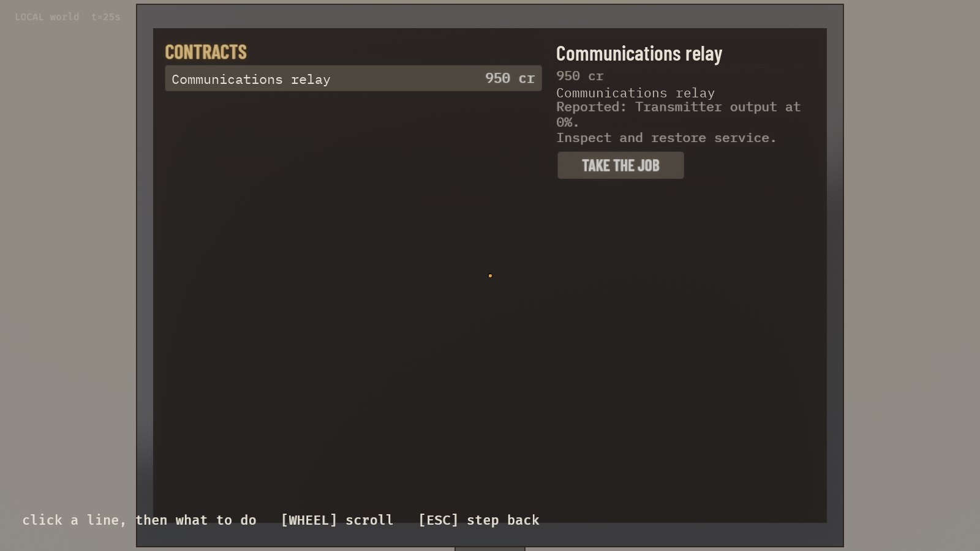
Task: Click the 'Inspect and restore service.' line
Action: point(666,138)
